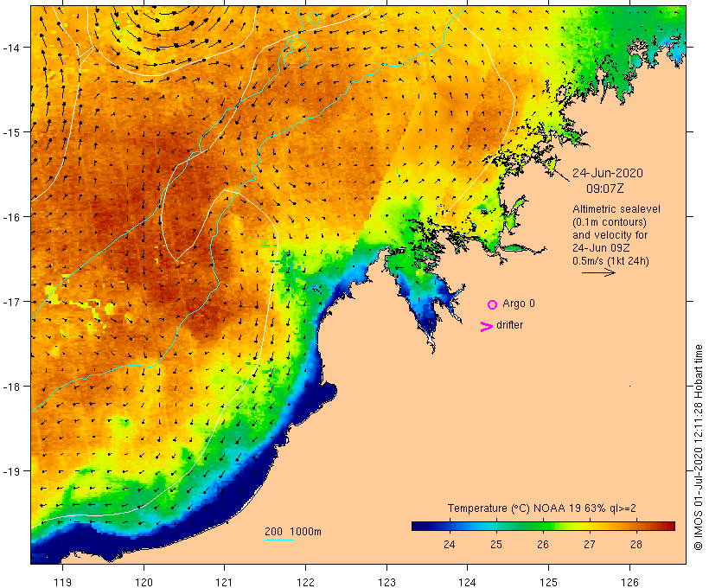The image size is (709, 588).
Task: Click the '119' longitude axis label
Action: click(62, 582)
